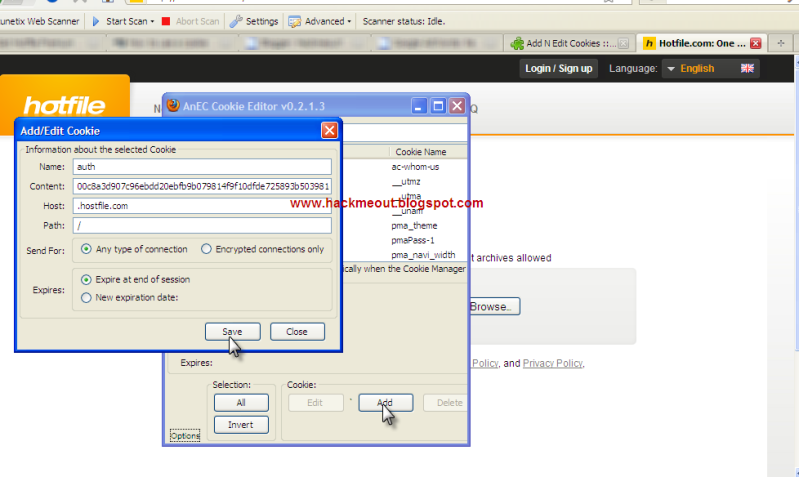Close the AnEC Cookie Editor window
799x477 pixels.
(x=457, y=106)
